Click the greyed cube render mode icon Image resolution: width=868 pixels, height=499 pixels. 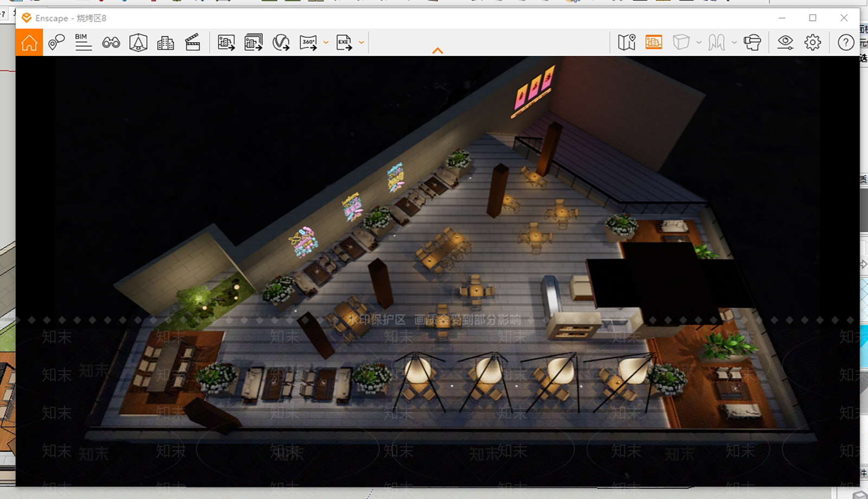tap(681, 42)
